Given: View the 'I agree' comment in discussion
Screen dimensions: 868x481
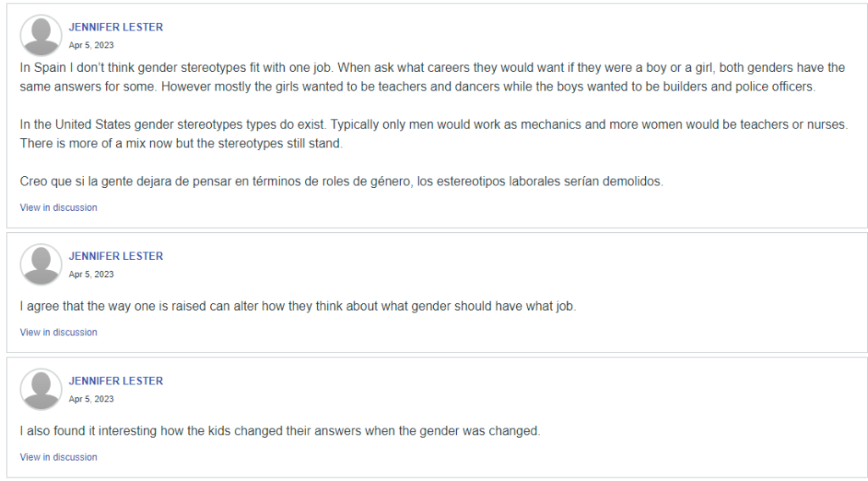Looking at the screenshot, I should point(58,332).
